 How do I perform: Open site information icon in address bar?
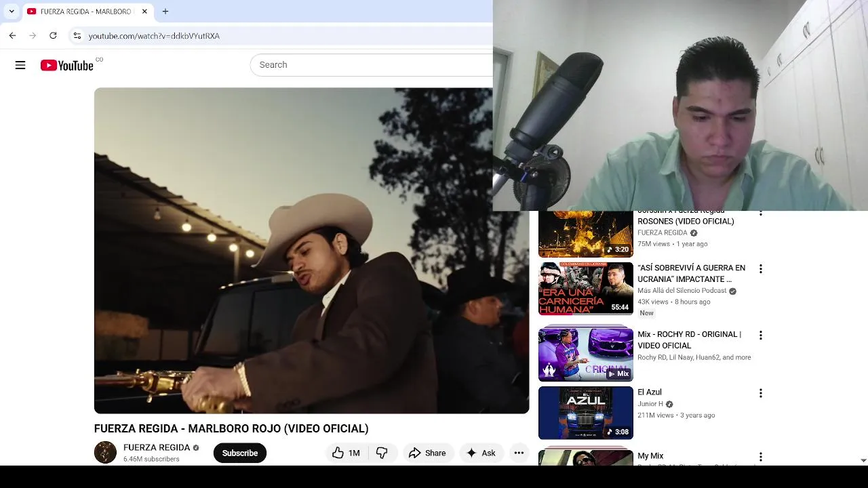point(77,35)
